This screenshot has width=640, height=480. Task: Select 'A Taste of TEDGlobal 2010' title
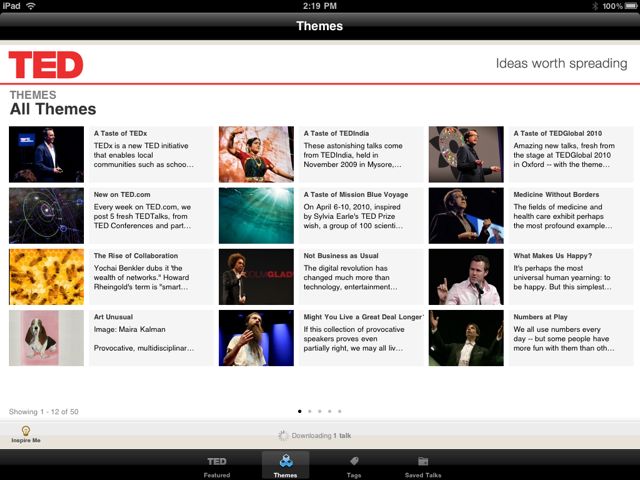coord(558,133)
